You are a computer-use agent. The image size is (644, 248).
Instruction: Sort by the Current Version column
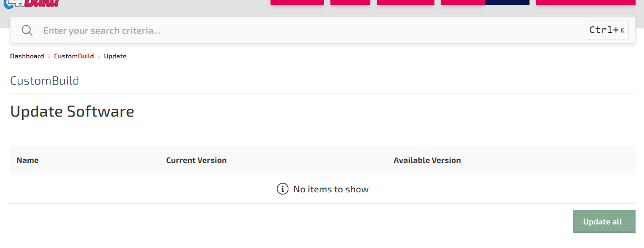coord(196,160)
